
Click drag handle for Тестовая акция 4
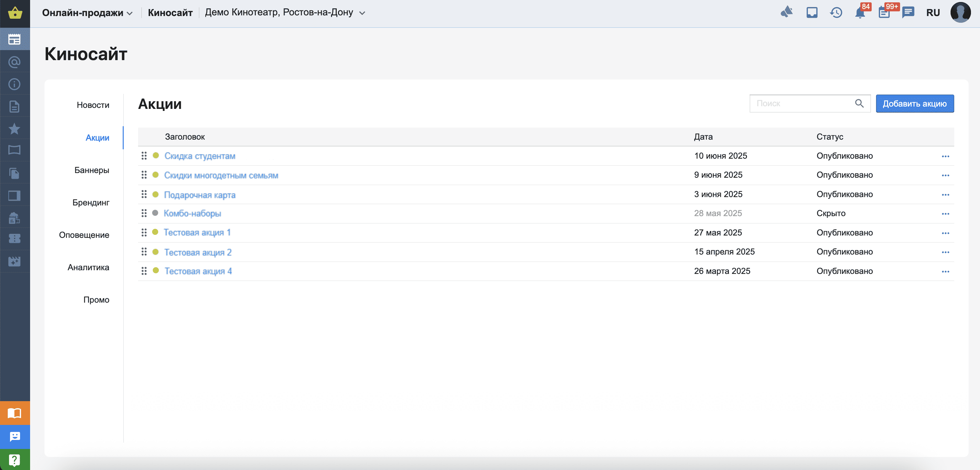pyautogui.click(x=144, y=271)
